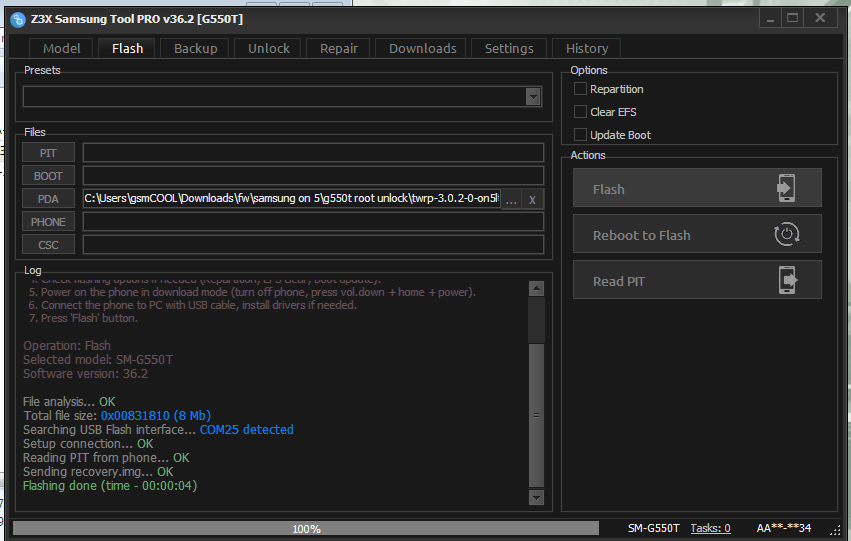The width and height of the screenshot is (851, 541).
Task: Click the BOOT file button
Action: (x=48, y=176)
